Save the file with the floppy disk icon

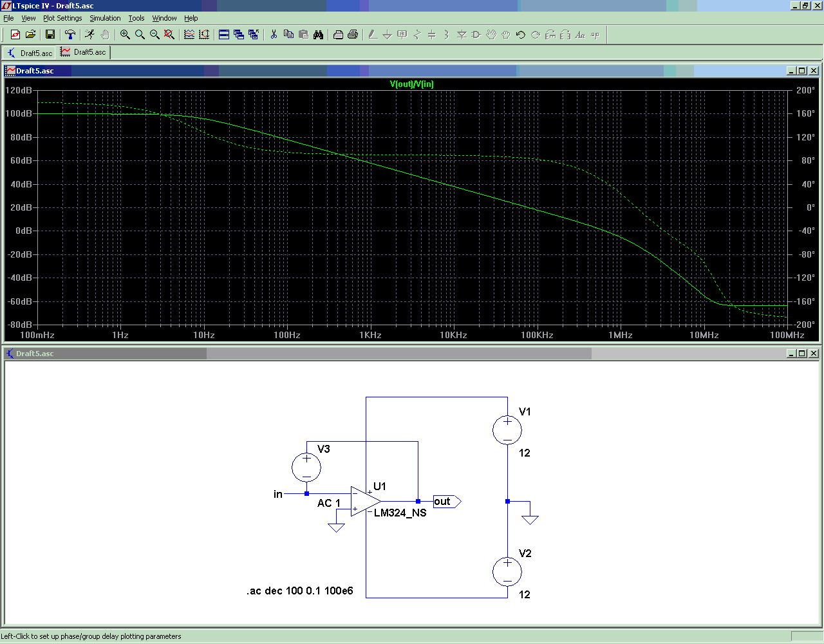50,35
